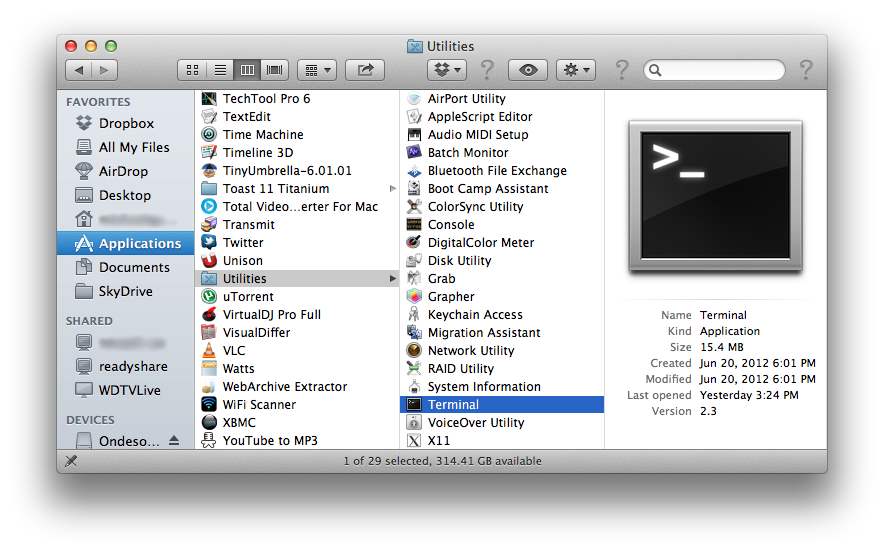Image resolution: width=884 pixels, height=552 pixels.
Task: Click the back navigation arrow
Action: pos(79,70)
